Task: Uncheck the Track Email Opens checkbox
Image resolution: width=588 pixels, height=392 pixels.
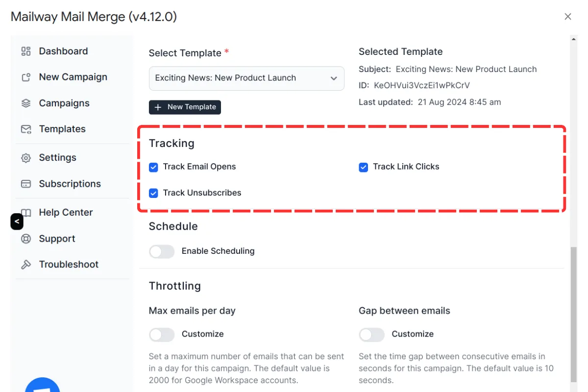Action: pos(154,167)
